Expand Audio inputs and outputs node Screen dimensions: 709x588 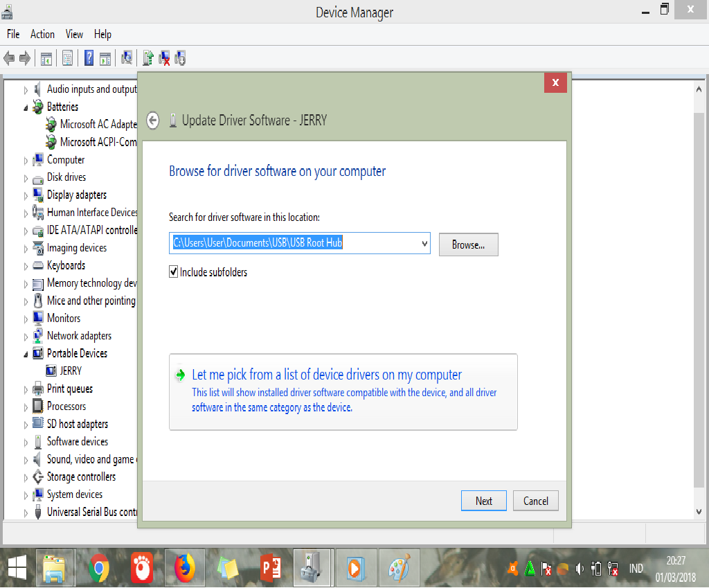(26, 89)
